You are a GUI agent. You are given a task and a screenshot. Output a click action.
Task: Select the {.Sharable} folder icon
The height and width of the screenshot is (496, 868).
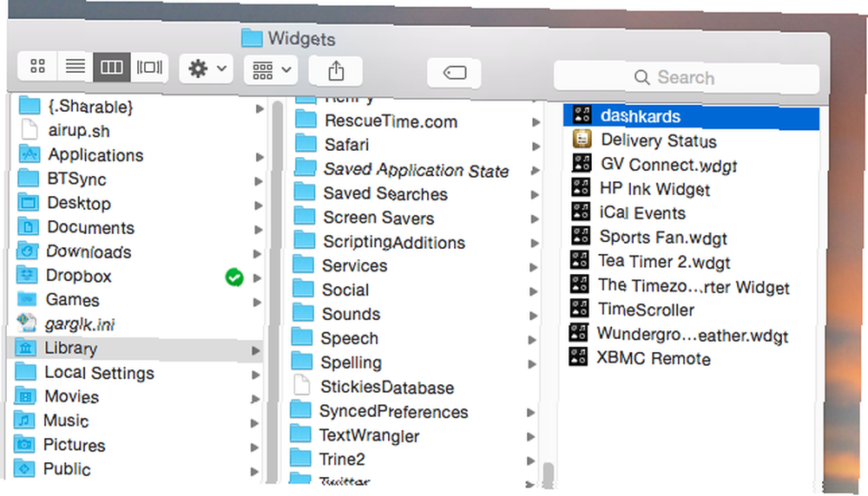[x=30, y=105]
